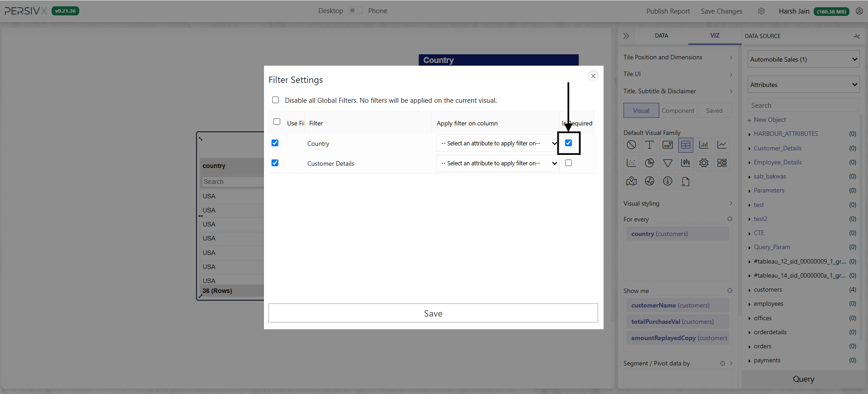
Task: Click the Data Source panel toggle icon
Action: tap(857, 36)
